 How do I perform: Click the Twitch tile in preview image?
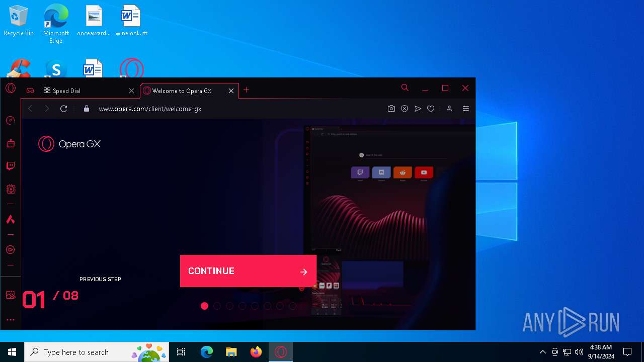360,172
